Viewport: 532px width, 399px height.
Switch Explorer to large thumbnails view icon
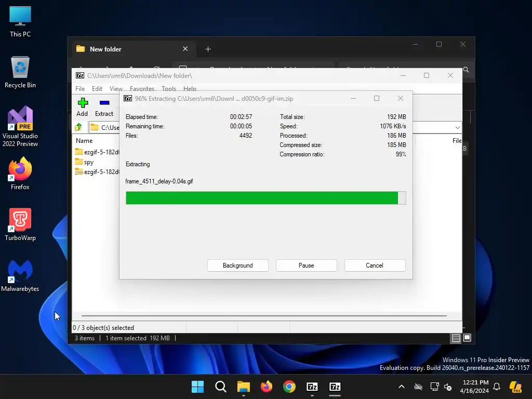coord(467,338)
